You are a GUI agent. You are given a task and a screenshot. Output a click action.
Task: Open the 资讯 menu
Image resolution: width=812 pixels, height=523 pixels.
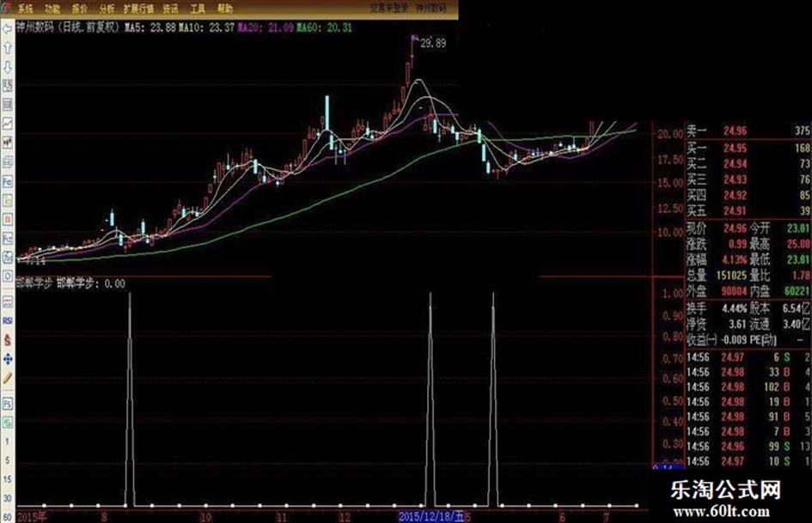click(x=170, y=9)
